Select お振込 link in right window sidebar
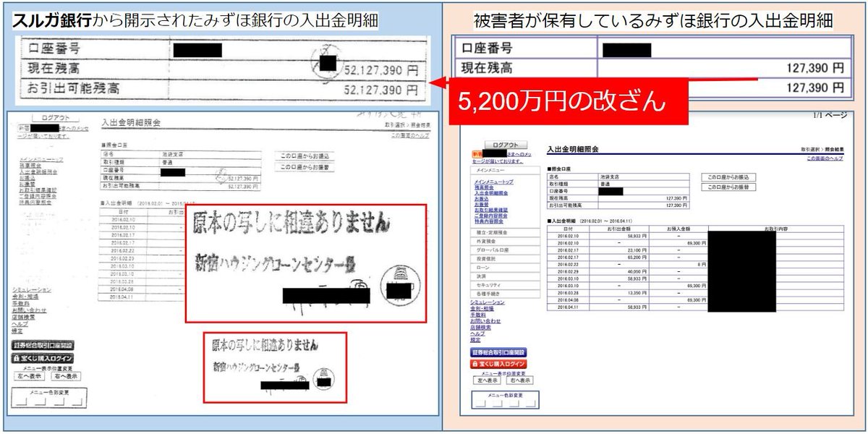The image size is (868, 434). tap(482, 199)
